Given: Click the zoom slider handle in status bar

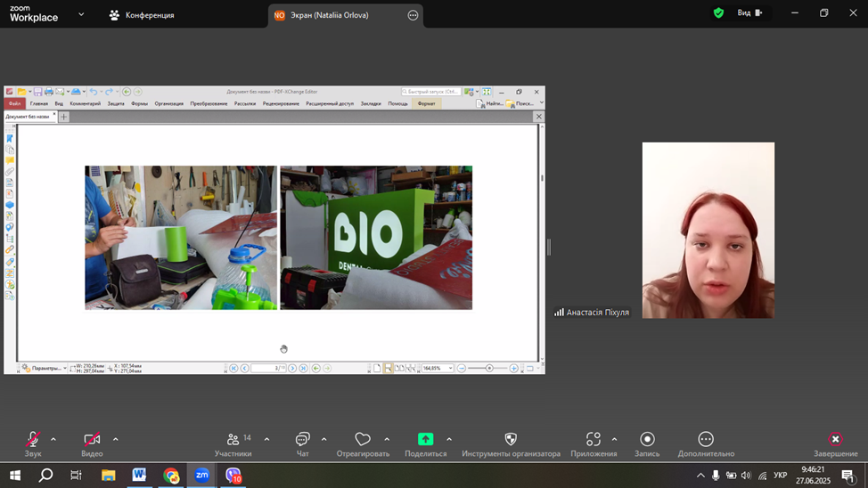Looking at the screenshot, I should 489,368.
